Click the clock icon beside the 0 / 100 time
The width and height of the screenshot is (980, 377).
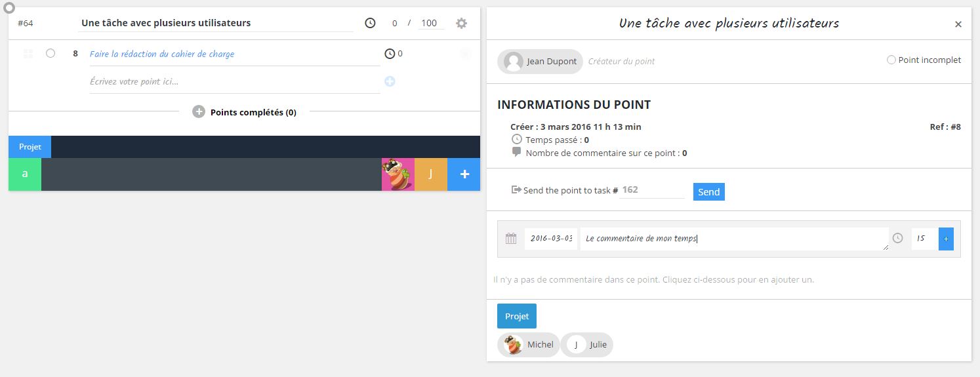click(370, 23)
